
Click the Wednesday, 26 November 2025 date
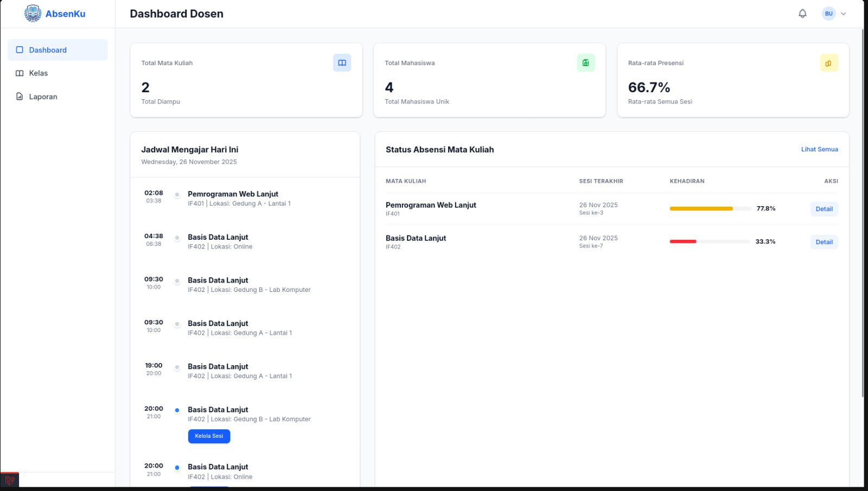[189, 162]
